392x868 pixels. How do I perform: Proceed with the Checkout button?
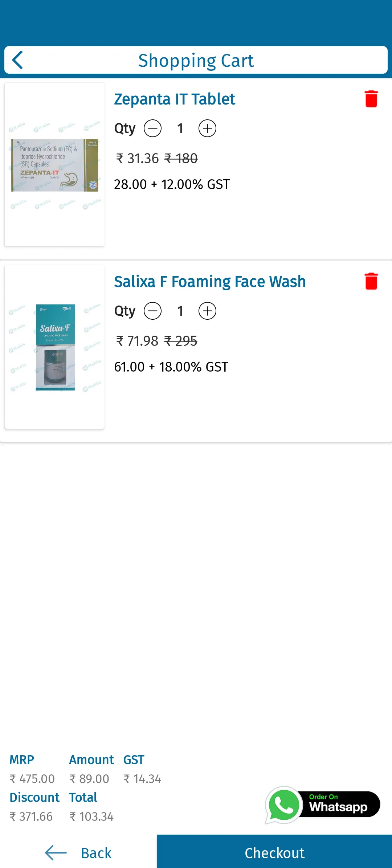274,853
